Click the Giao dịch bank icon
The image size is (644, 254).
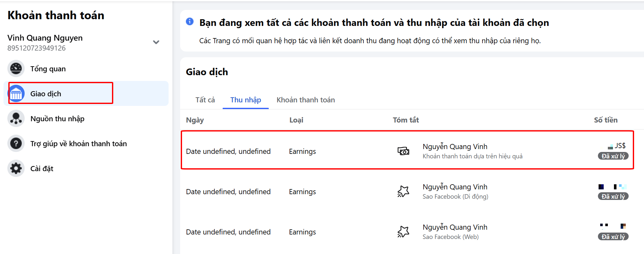(x=16, y=94)
